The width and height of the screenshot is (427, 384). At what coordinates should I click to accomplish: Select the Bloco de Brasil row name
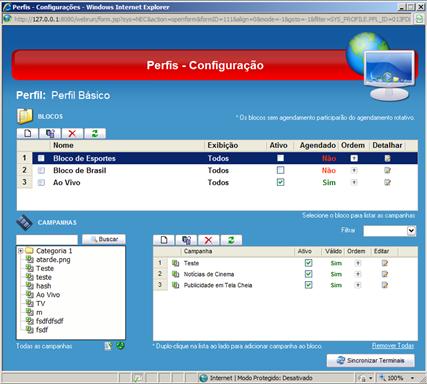tap(80, 170)
